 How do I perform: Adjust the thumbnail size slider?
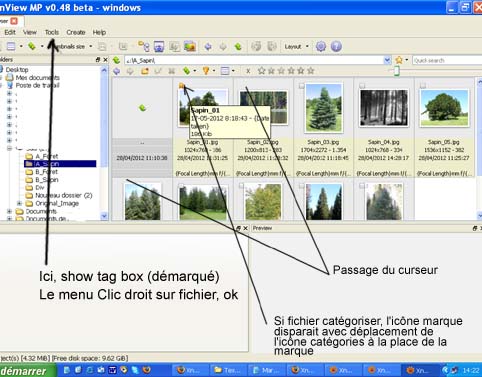click(x=396, y=71)
